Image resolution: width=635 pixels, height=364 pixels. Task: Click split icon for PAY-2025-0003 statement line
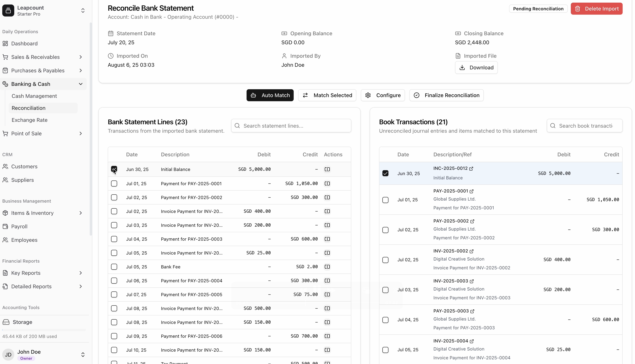tap(327, 239)
